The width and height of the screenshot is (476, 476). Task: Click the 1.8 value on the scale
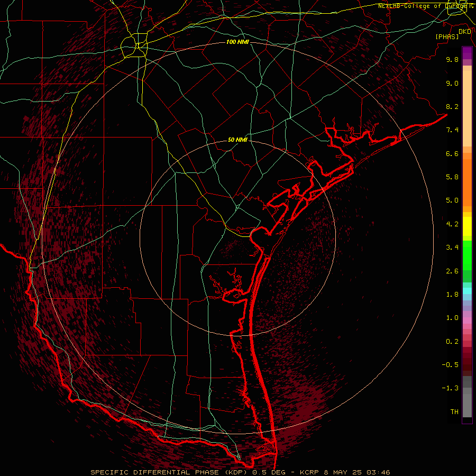tap(452, 295)
